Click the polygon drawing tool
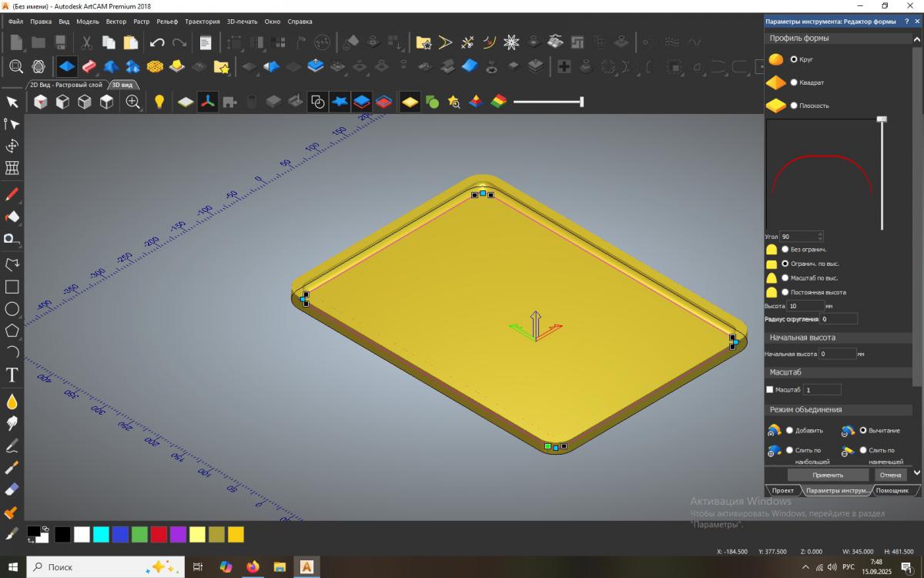The image size is (924, 578). pyautogui.click(x=12, y=331)
